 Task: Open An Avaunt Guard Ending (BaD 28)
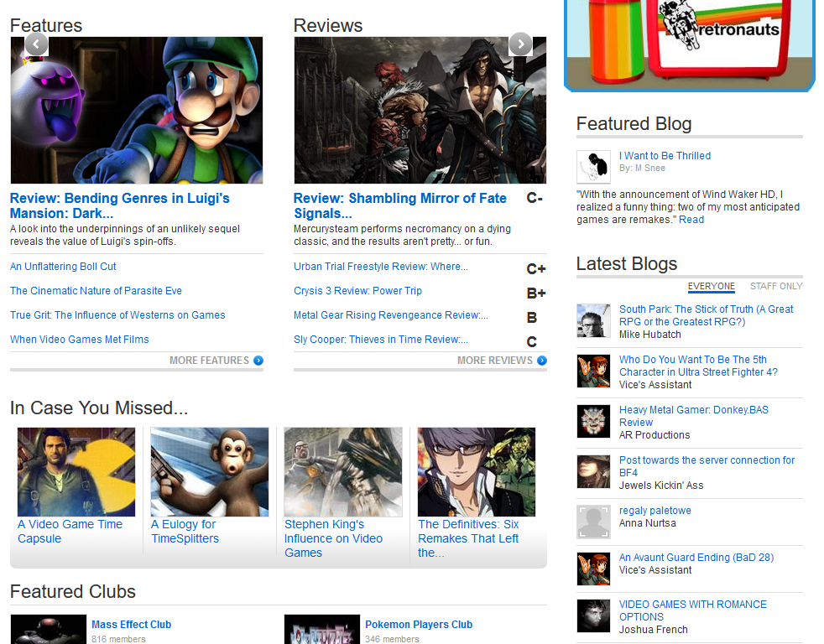[696, 558]
